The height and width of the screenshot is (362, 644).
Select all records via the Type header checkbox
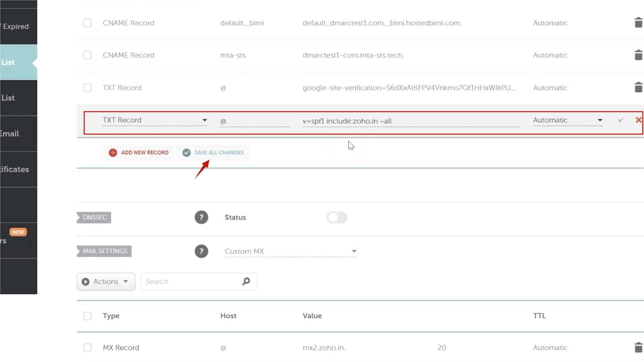(87, 316)
